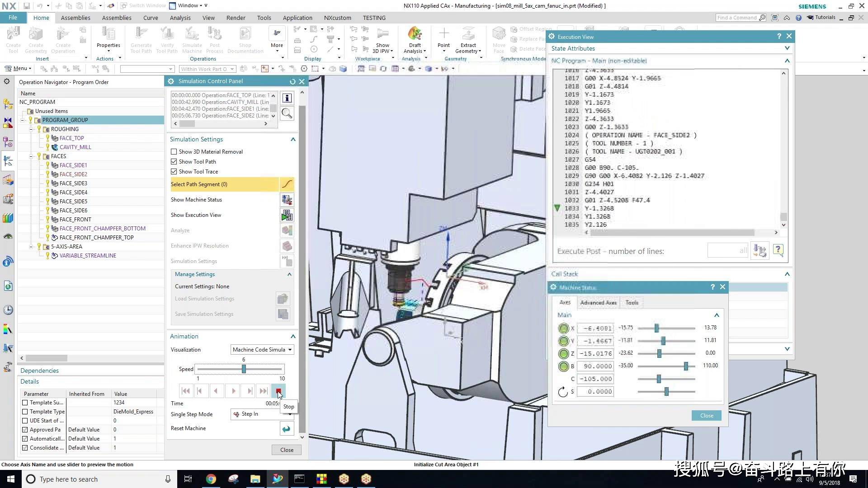
Task: Select the Tools tab in Machine Status
Action: [632, 303]
